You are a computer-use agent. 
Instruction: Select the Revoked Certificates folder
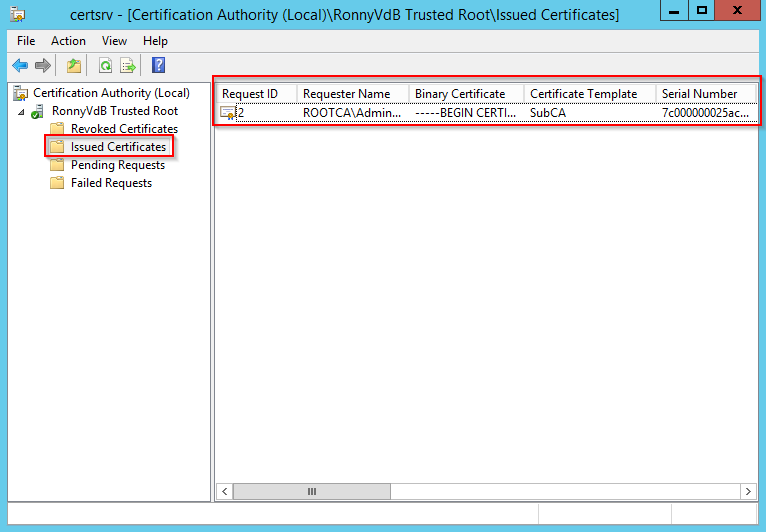click(x=124, y=129)
